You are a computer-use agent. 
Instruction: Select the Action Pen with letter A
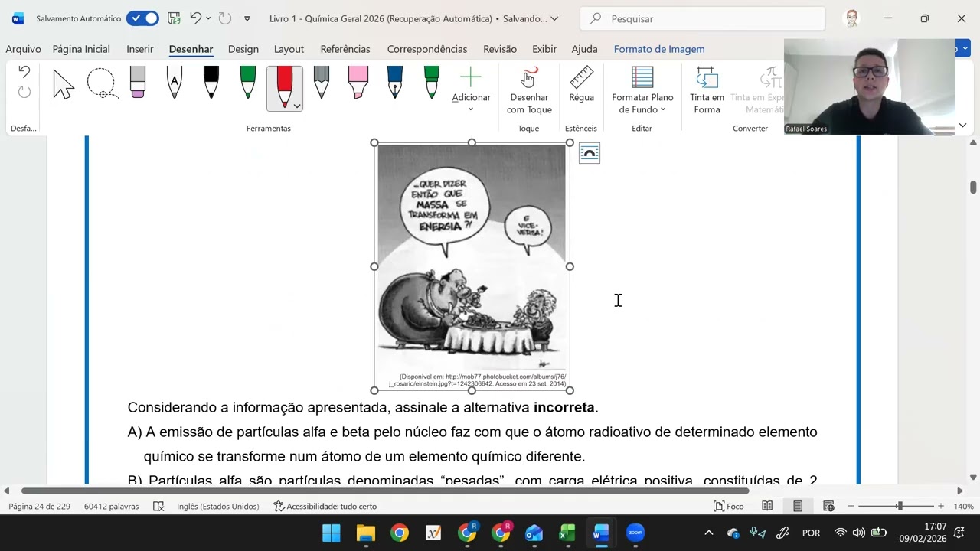pyautogui.click(x=175, y=83)
